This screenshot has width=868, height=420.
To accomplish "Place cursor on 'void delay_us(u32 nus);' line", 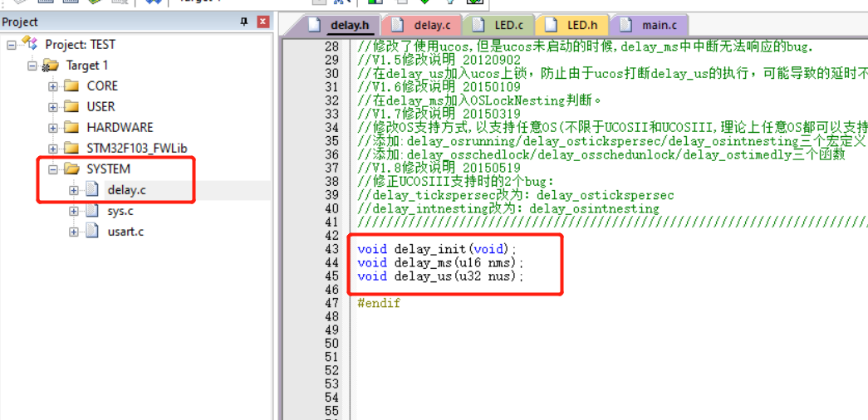I will click(x=440, y=276).
